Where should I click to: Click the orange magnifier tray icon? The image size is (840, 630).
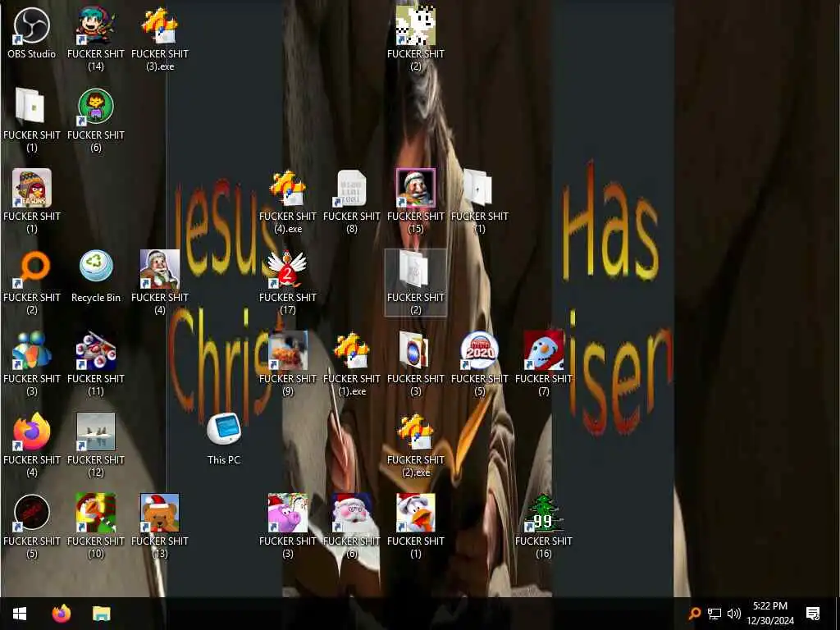click(695, 614)
